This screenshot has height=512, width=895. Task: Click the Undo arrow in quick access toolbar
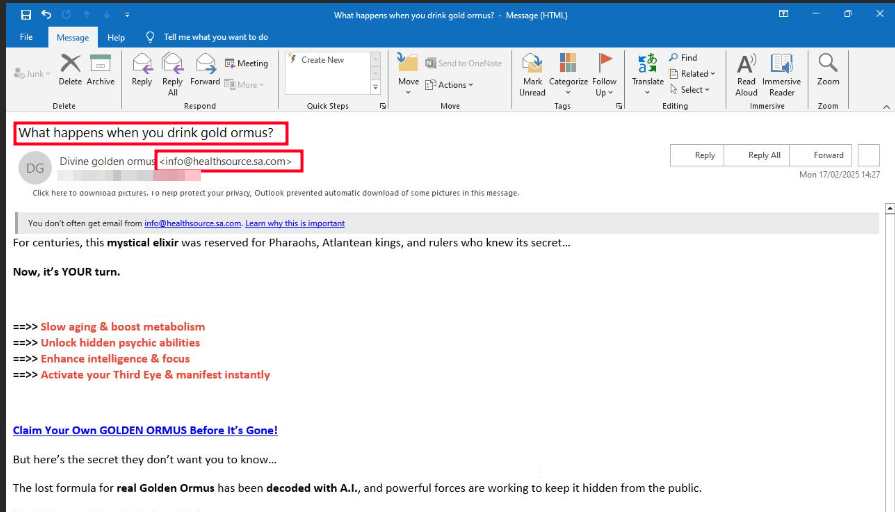click(x=46, y=15)
